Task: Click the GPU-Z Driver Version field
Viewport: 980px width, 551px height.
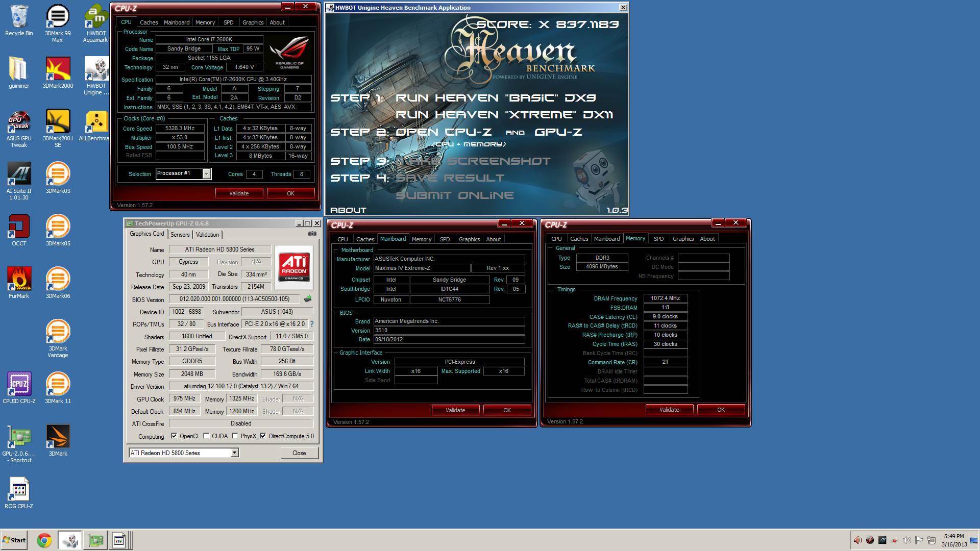Action: [x=241, y=386]
